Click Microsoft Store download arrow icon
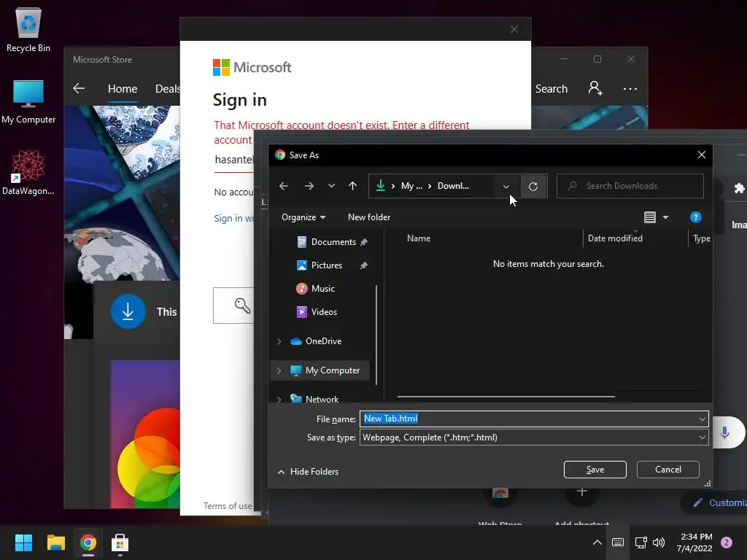 (x=128, y=312)
